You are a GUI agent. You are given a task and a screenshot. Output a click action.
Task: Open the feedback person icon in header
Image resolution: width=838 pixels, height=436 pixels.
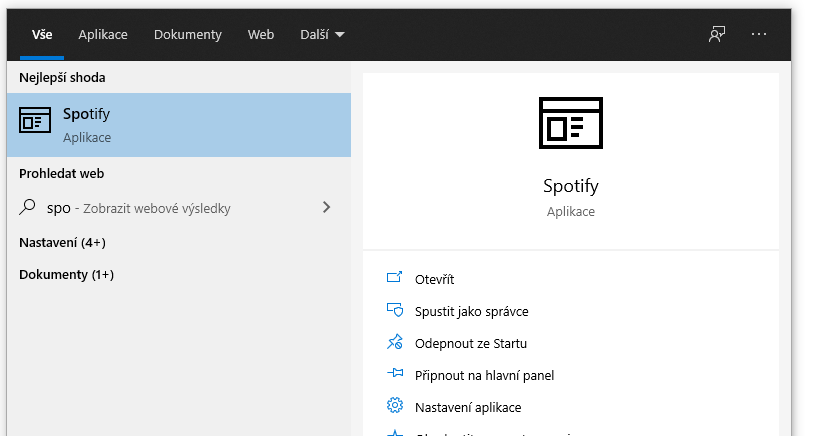[x=716, y=34]
